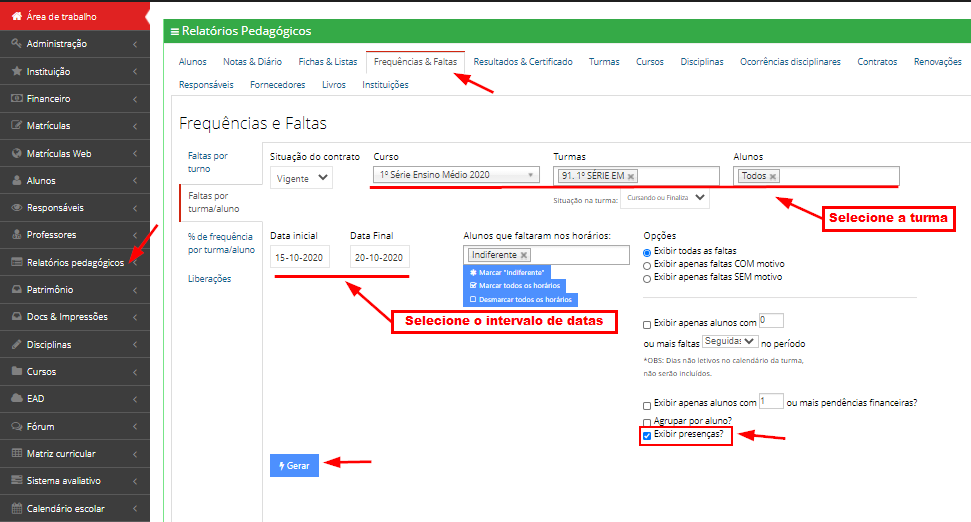Select Exibir todas as faltas radio
Image resolution: width=971 pixels, height=522 pixels.
(647, 253)
